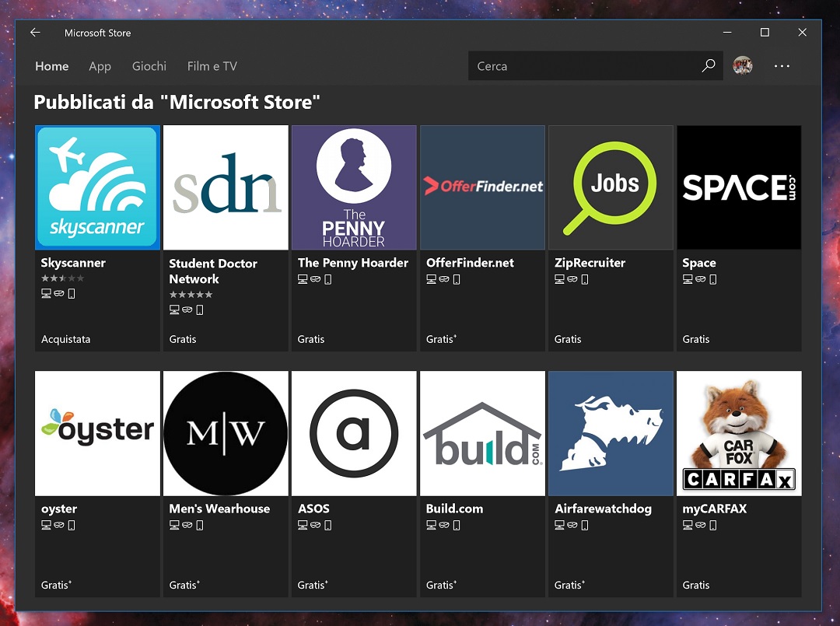
Task: Open the Airfarewatchdog dog logo tile
Action: (611, 433)
